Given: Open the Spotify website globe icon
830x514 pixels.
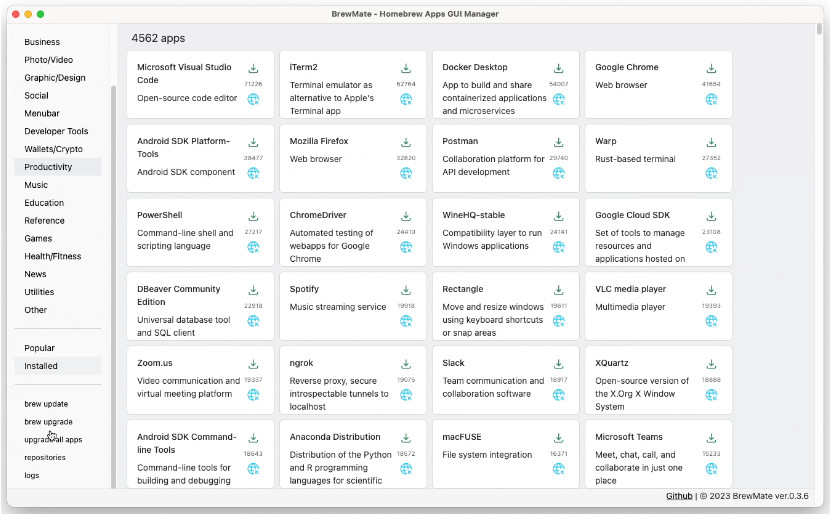Looking at the screenshot, I should point(406,321).
